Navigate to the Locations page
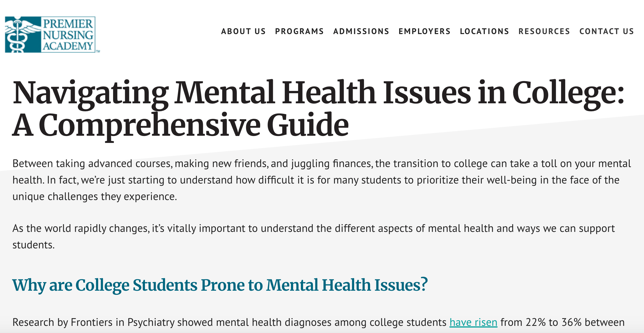 [x=485, y=31]
